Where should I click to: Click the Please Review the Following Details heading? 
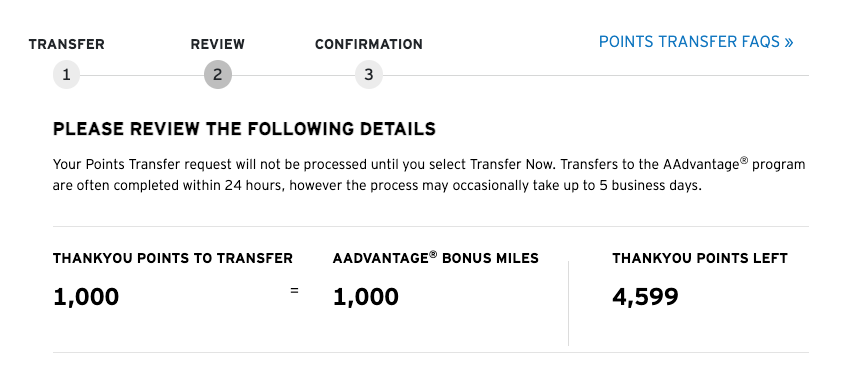(x=244, y=129)
